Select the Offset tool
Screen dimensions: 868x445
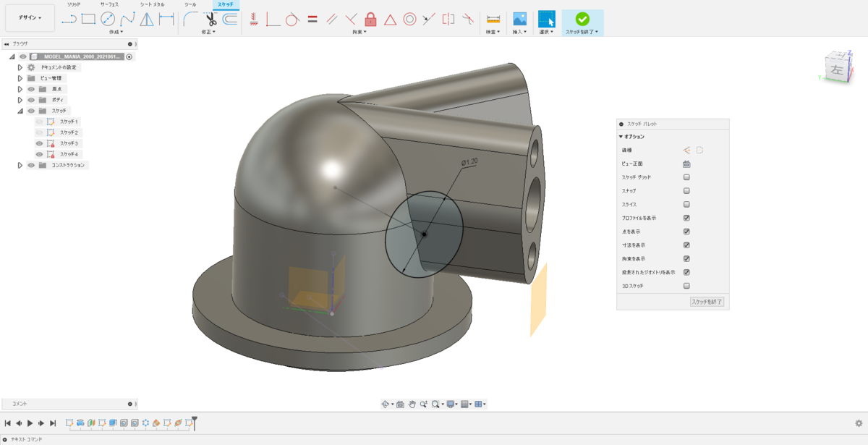pos(230,20)
